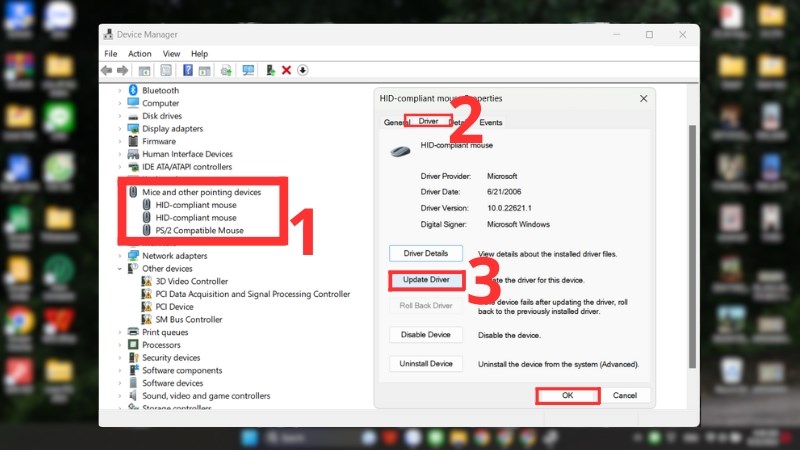Expand the Display adapters category
Viewport: 800px width, 450px height.
[x=120, y=129]
